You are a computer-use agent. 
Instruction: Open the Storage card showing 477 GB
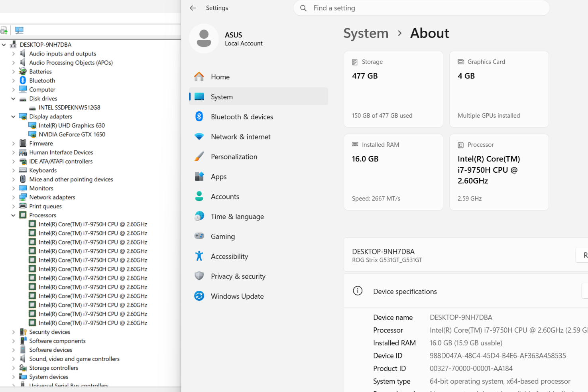click(393, 89)
